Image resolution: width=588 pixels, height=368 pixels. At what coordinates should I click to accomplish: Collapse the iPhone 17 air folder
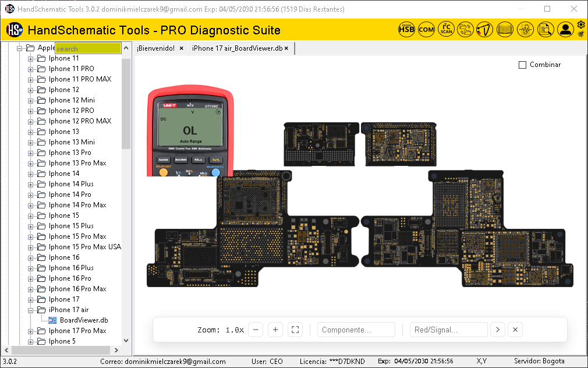point(31,310)
